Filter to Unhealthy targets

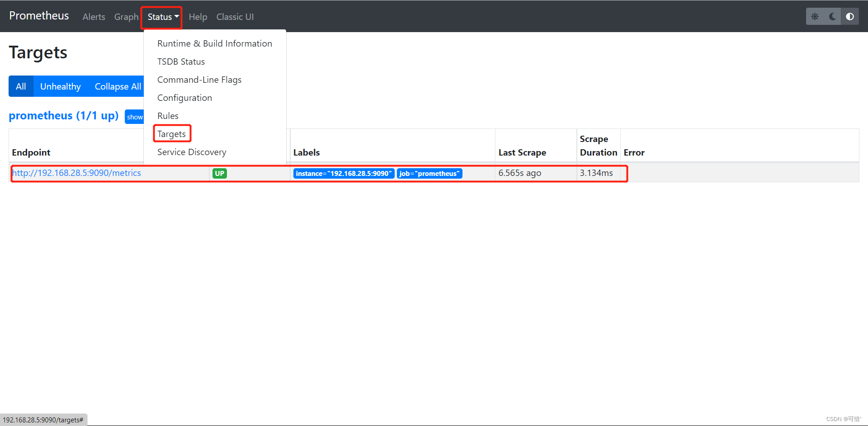[x=61, y=86]
